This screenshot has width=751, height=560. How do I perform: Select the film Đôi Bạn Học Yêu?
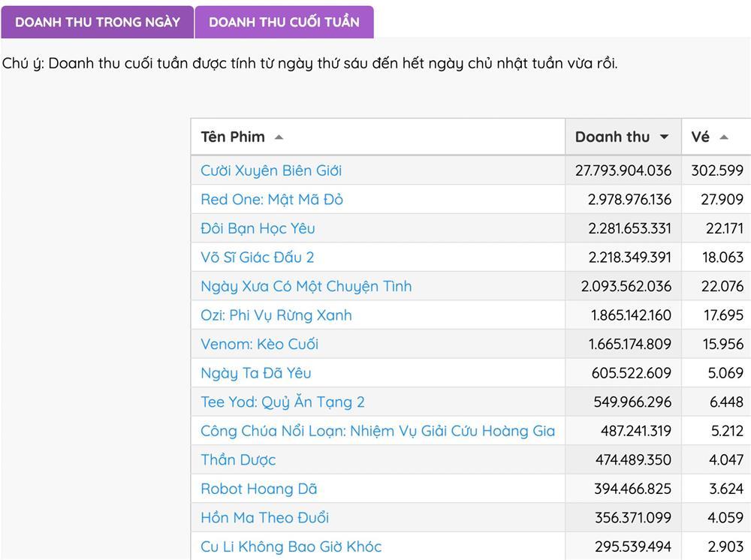click(256, 227)
